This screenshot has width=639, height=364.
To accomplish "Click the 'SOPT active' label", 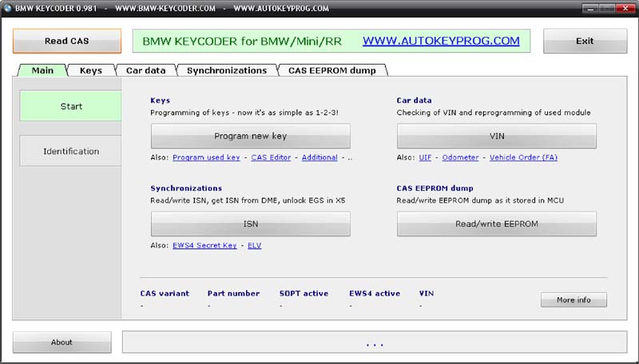I will 304,294.
